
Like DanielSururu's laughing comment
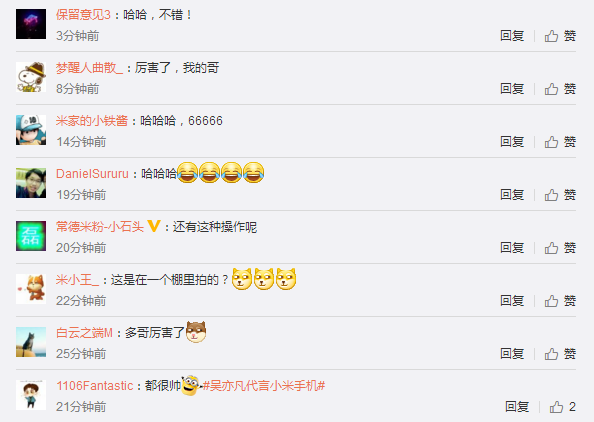(x=560, y=195)
